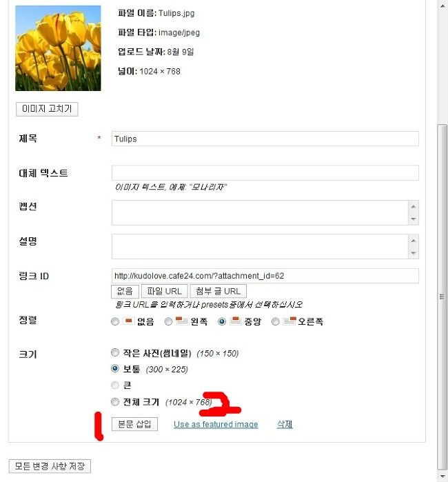The image size is (448, 482).
Task: Choose the full size 1024 × 768 option
Action: 115,402
